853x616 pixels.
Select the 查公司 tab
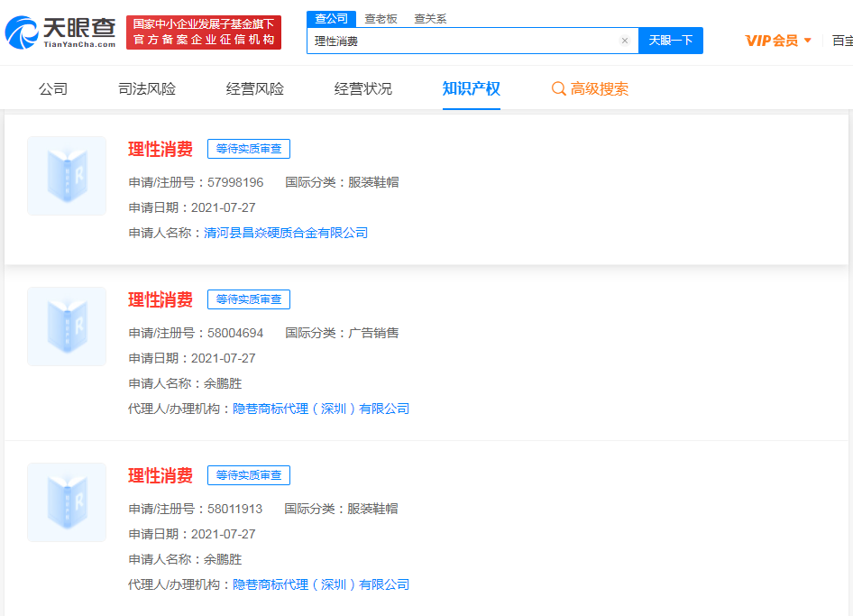click(331, 18)
